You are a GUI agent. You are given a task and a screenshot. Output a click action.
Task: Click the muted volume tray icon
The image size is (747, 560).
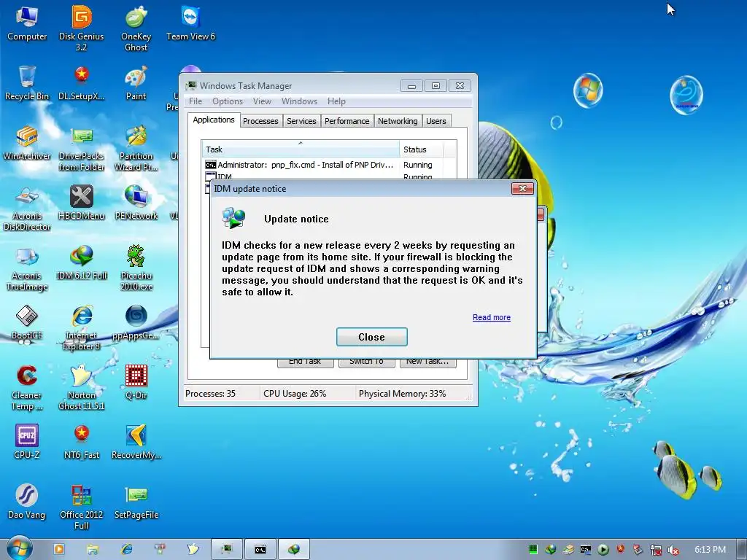coord(673,550)
